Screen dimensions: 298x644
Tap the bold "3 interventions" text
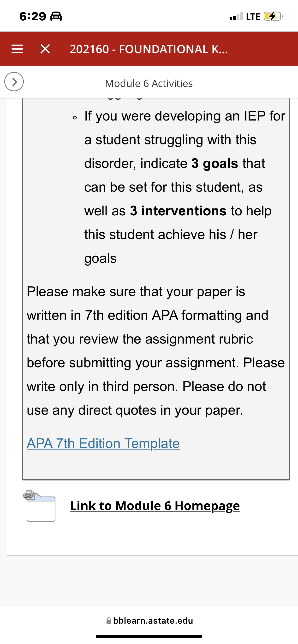178,211
